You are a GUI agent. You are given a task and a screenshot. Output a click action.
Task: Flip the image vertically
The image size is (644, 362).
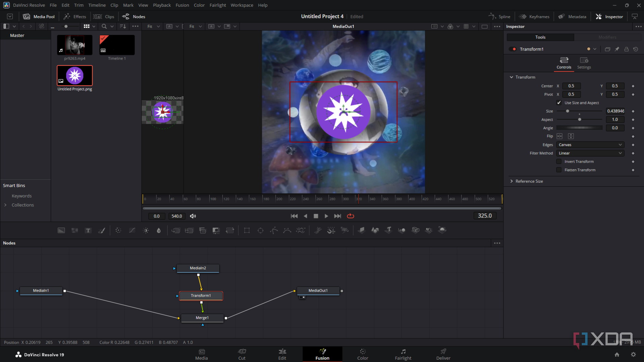[x=571, y=136]
